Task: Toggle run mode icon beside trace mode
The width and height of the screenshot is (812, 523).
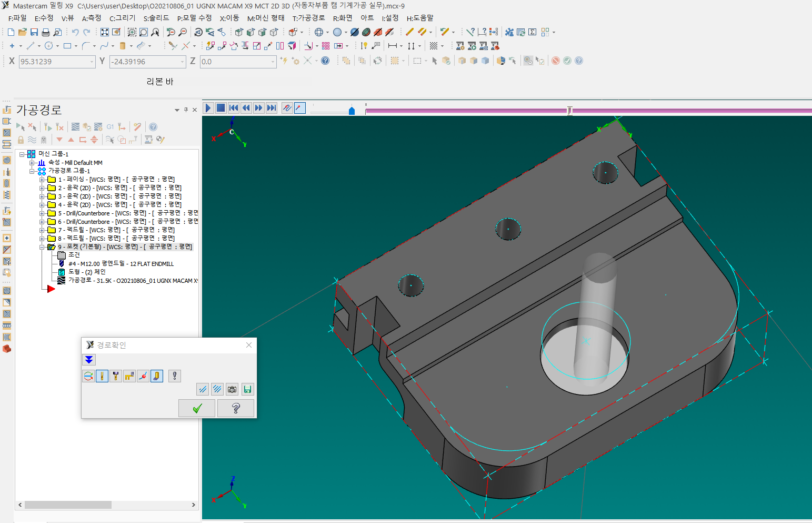Action: pos(300,108)
